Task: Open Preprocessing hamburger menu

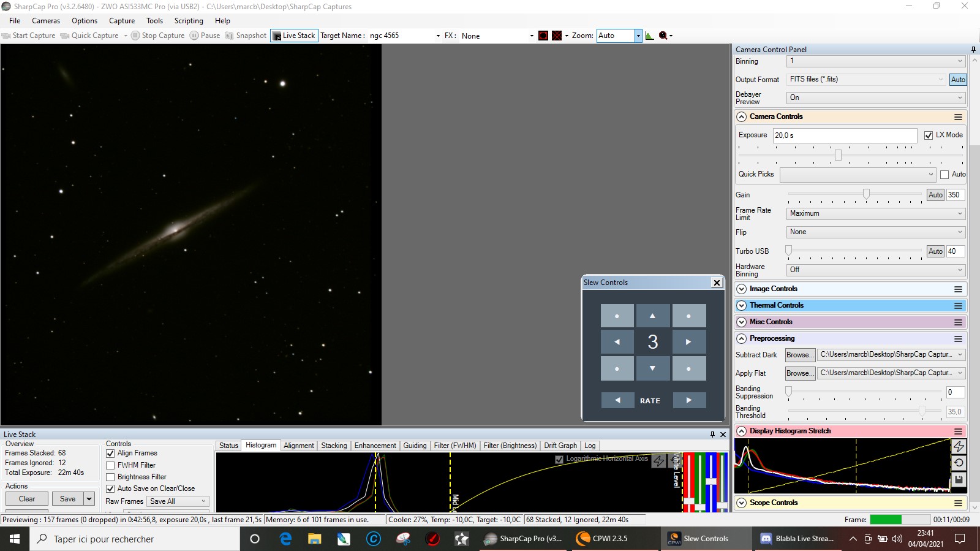Action: tap(958, 338)
